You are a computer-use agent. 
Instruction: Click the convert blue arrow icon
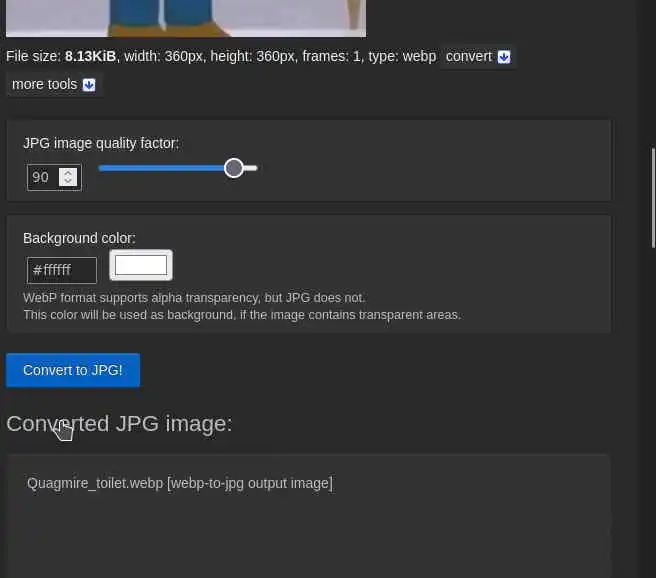(504, 56)
